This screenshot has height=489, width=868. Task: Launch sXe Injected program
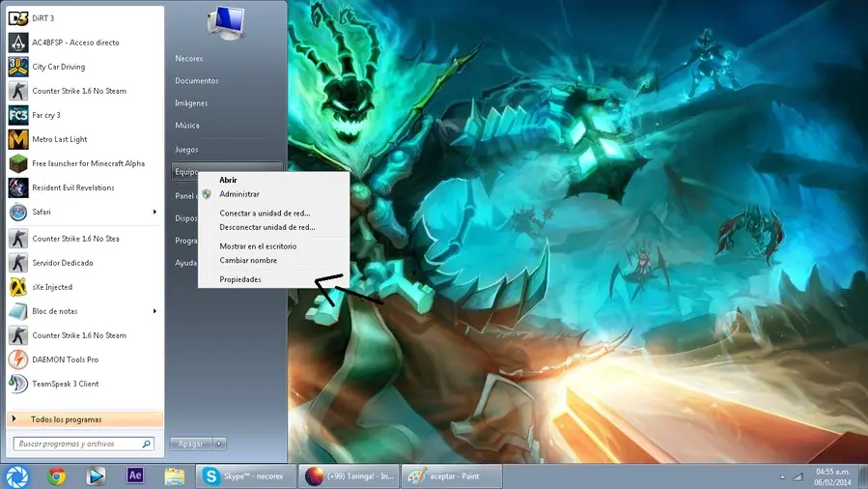(85, 287)
